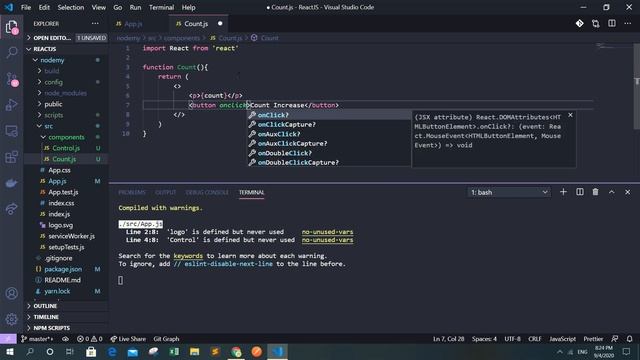Viewport: 640px width, 360px height.
Task: Collapse the REACTJS workspace section
Action: click(x=66, y=49)
